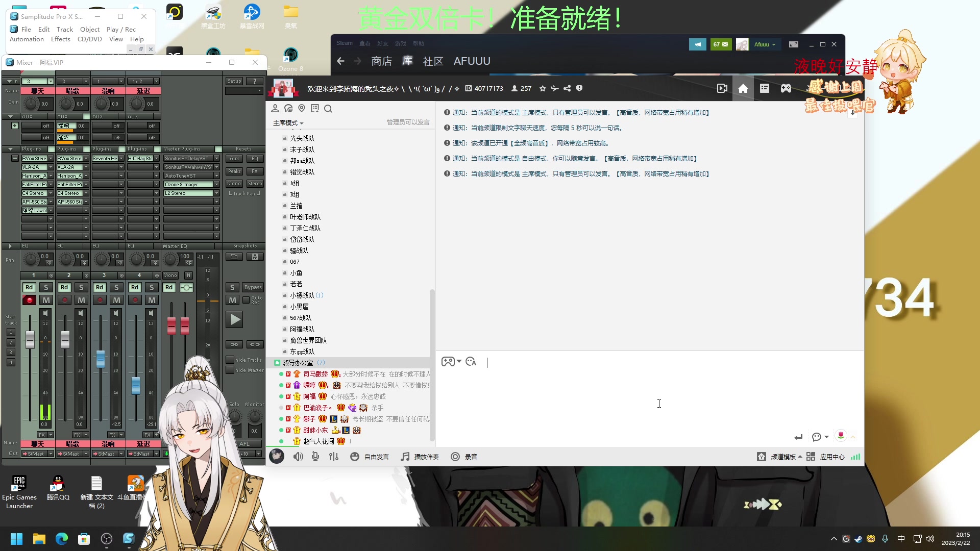Open Afuuu account dropdown in Steam
The width and height of the screenshot is (980, 551).
[765, 44]
